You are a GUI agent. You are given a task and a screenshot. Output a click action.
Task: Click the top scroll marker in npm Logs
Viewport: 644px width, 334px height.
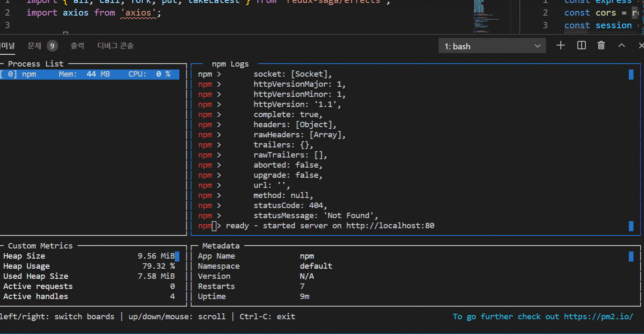(x=631, y=75)
